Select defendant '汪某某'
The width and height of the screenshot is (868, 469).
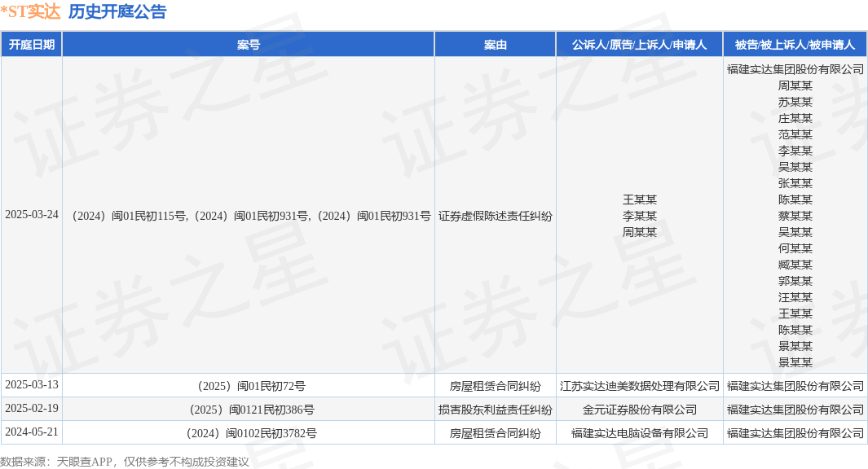(795, 297)
